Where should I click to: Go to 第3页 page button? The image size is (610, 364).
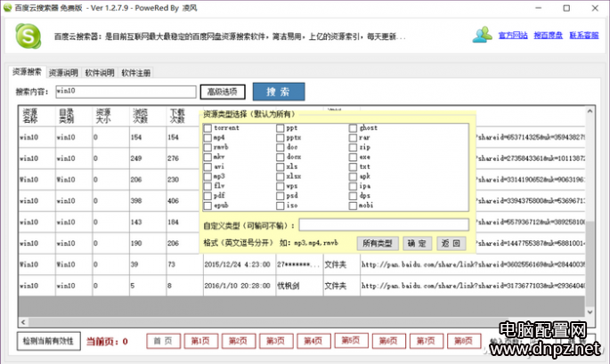pos(276,341)
